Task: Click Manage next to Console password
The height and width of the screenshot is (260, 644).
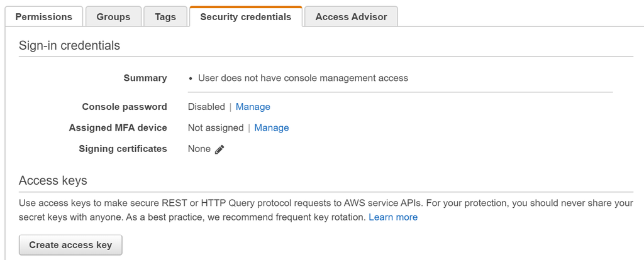Action: click(x=253, y=107)
